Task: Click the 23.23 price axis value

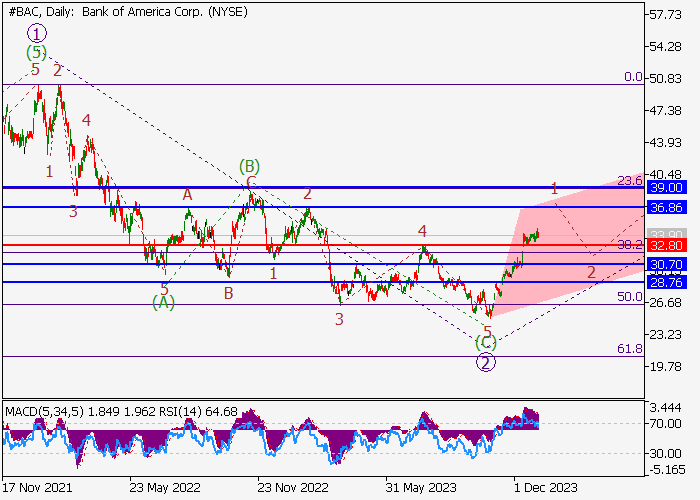Action: (x=667, y=335)
